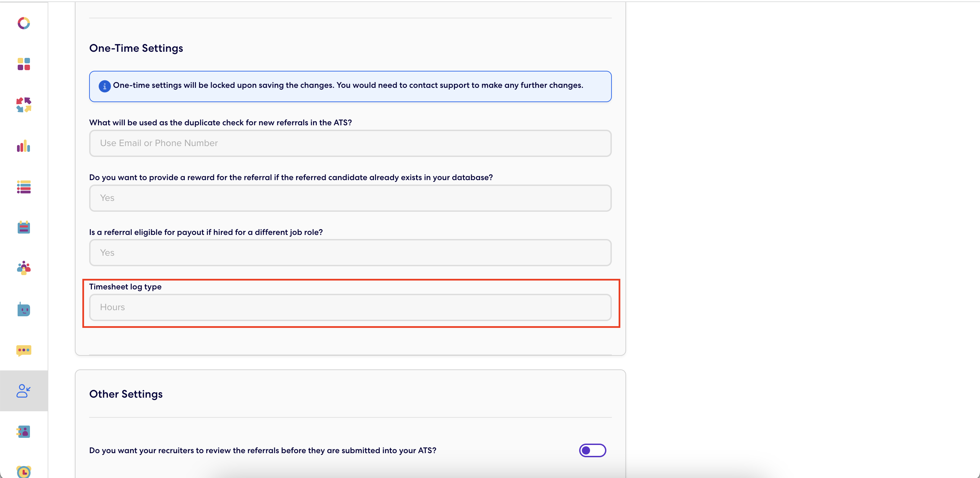Toggle recruiter review of referrals switch

point(592,451)
